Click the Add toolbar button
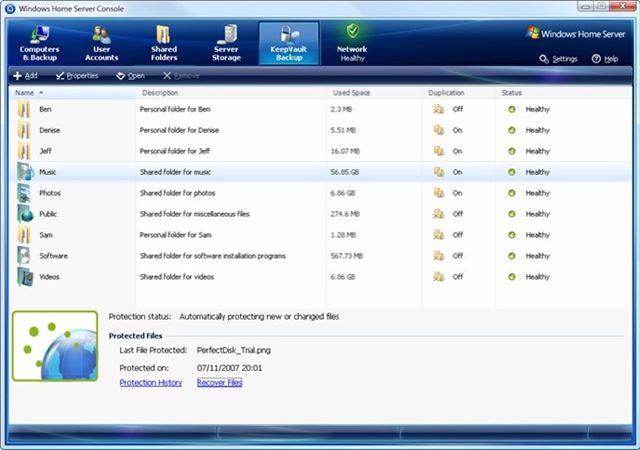 [x=25, y=76]
